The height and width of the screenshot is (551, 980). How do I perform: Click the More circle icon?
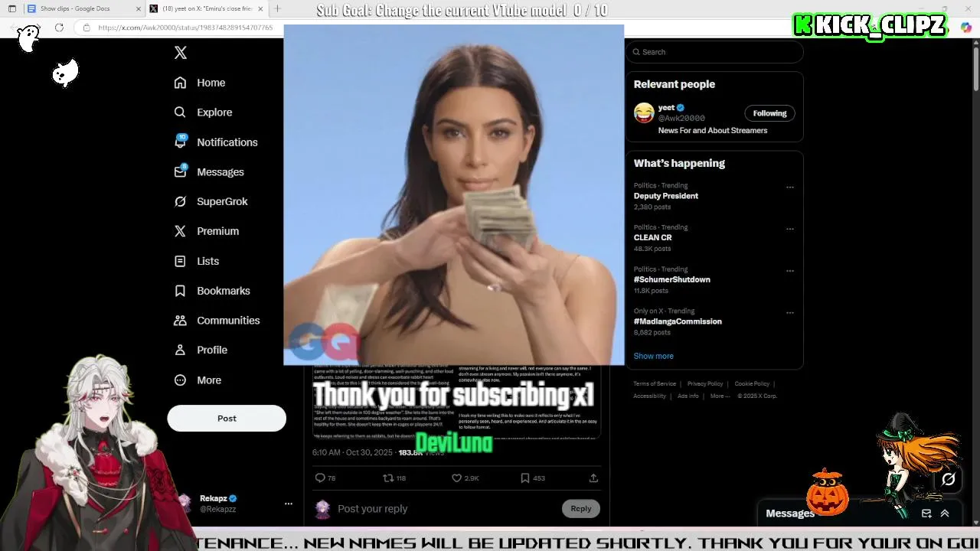[180, 380]
